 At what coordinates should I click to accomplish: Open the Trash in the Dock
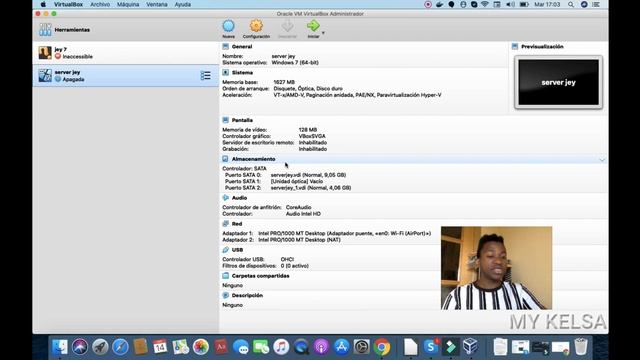(581, 347)
